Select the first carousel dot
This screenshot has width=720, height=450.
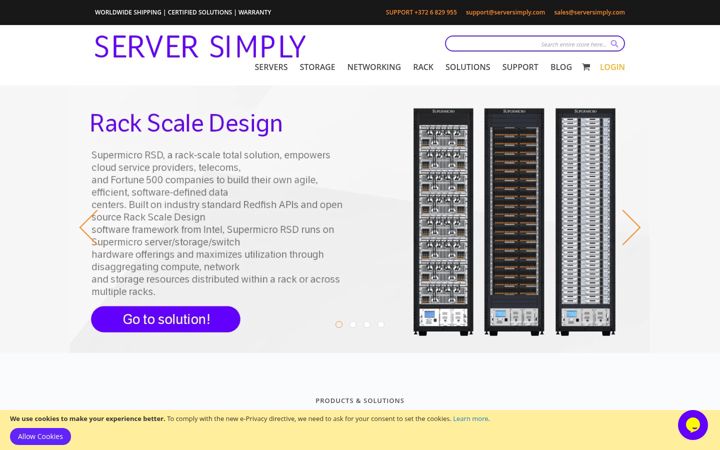point(339,324)
